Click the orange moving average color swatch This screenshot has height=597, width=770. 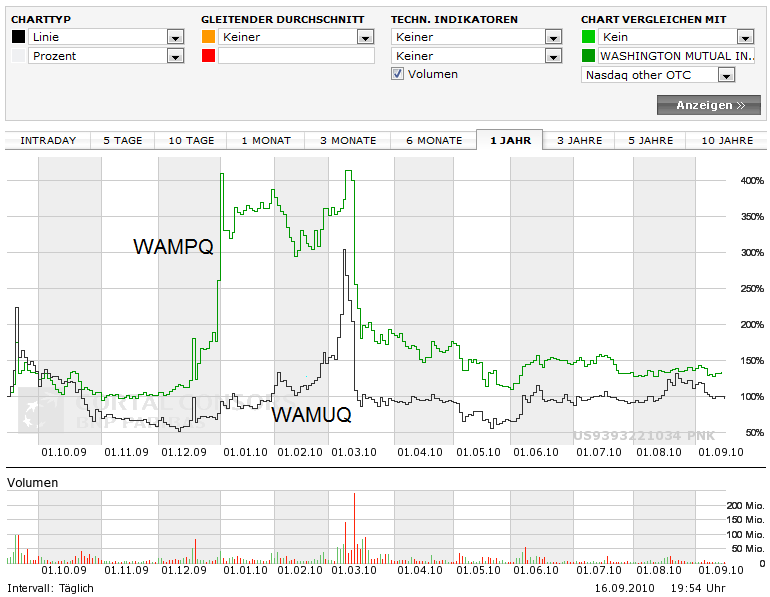(208, 37)
